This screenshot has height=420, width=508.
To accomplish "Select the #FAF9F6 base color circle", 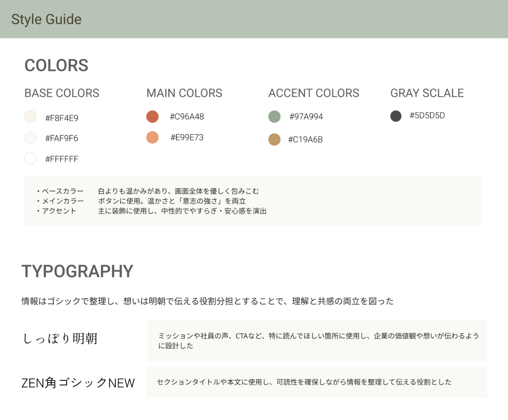I will point(30,137).
